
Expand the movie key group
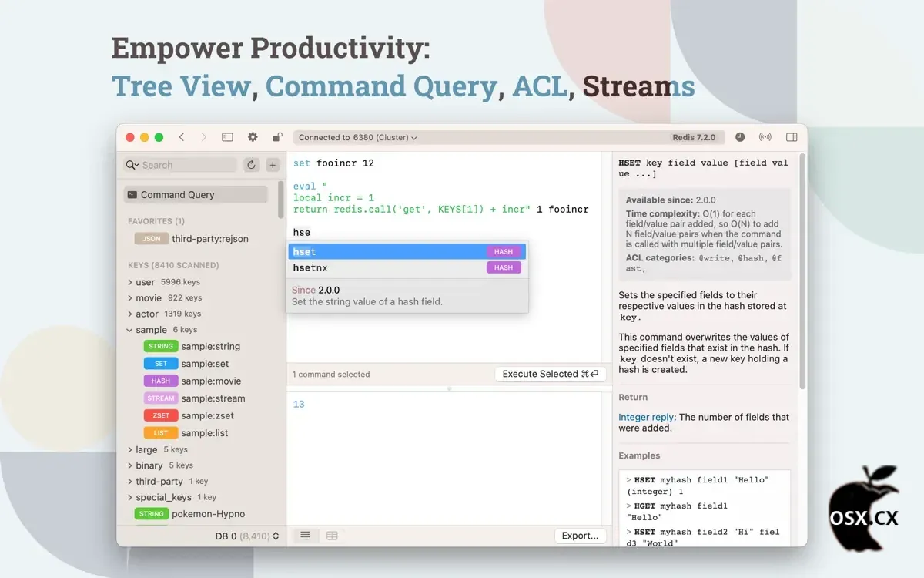(130, 297)
